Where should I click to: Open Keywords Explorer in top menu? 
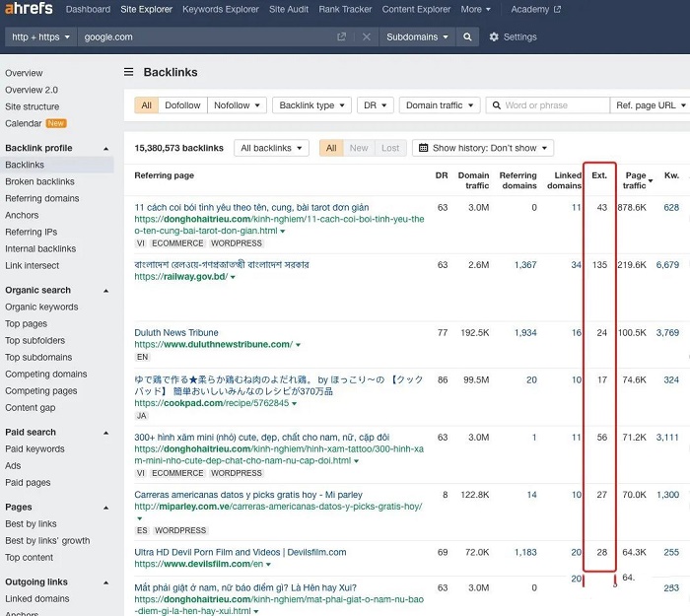[221, 9]
